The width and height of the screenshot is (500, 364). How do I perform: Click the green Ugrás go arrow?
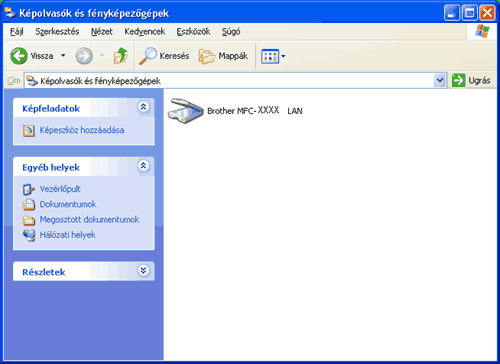click(x=458, y=80)
